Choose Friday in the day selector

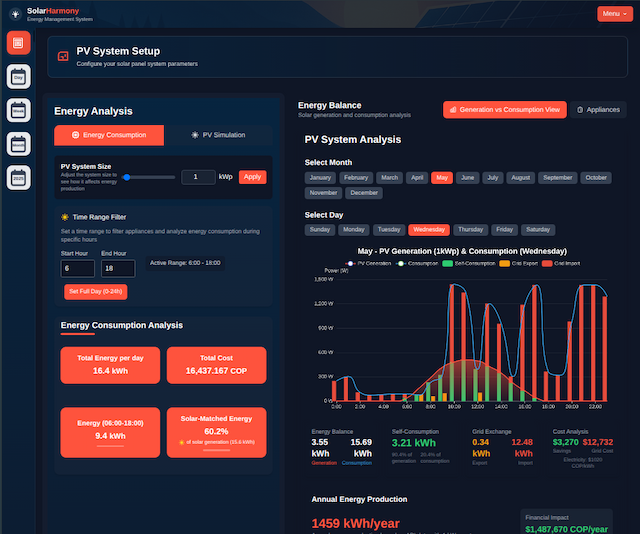tap(505, 229)
